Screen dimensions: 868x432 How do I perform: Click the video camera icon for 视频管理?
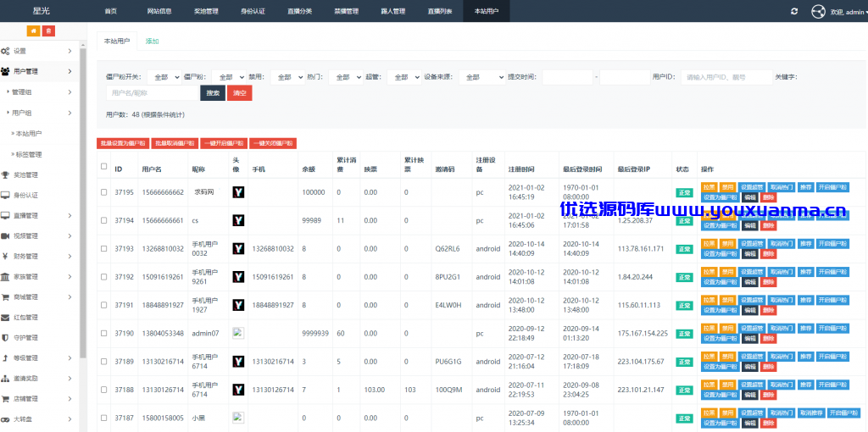(5, 235)
